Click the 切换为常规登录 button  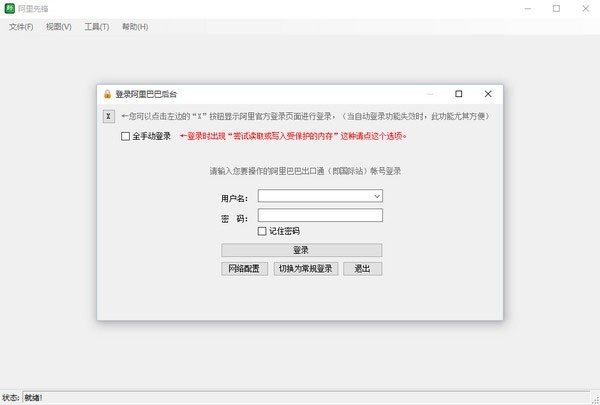[305, 269]
